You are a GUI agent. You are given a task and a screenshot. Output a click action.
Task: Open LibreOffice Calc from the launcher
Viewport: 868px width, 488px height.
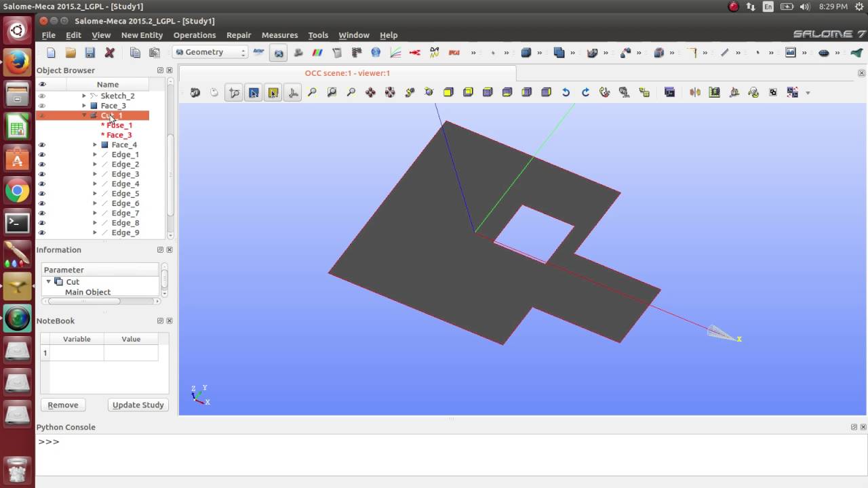[17, 126]
